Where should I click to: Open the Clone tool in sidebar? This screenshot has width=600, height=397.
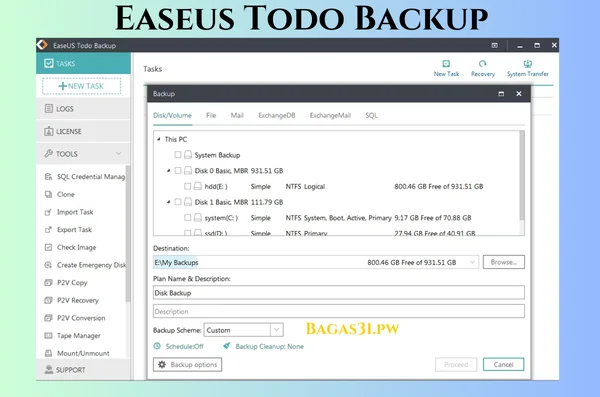tap(65, 194)
